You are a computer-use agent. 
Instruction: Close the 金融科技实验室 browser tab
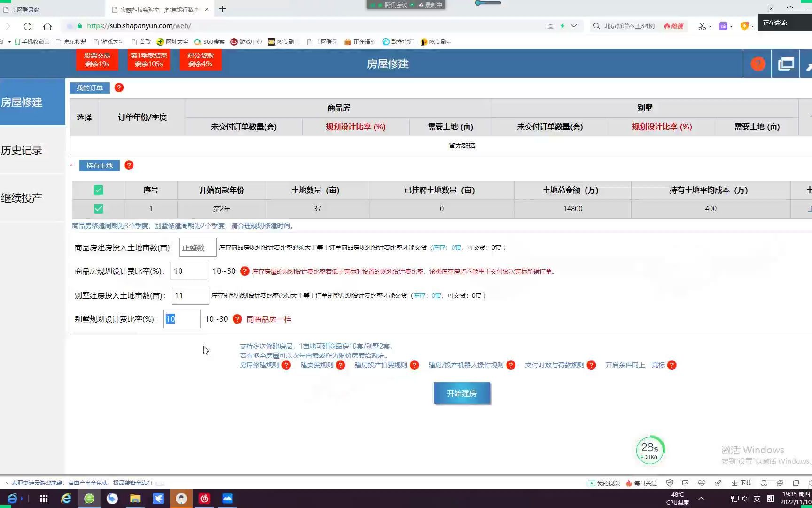click(x=207, y=9)
